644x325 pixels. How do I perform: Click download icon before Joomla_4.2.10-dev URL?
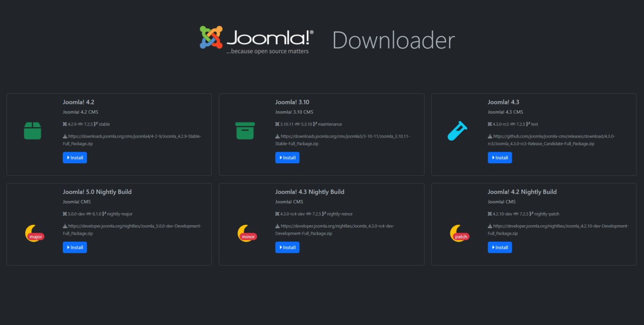tap(490, 226)
